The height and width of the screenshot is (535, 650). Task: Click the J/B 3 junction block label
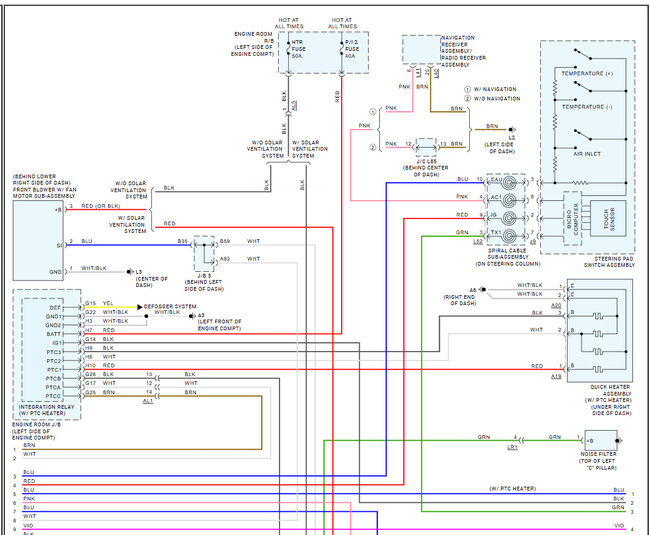pyautogui.click(x=204, y=282)
